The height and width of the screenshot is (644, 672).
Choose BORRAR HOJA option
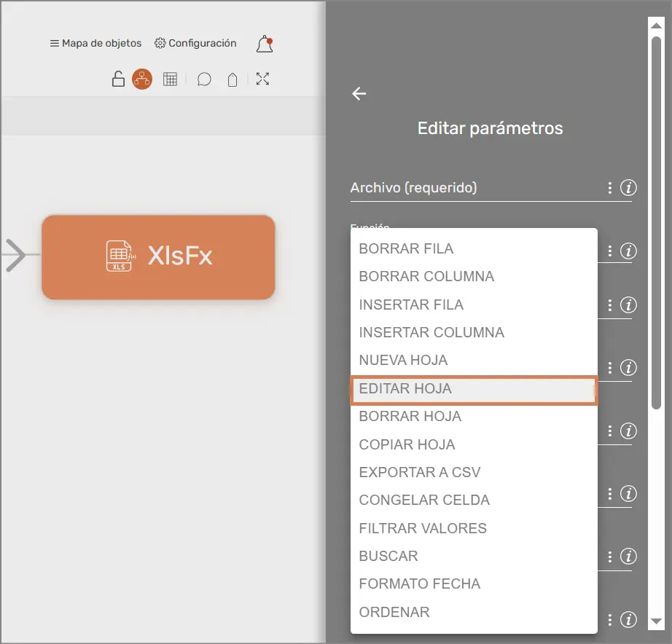[x=474, y=416]
